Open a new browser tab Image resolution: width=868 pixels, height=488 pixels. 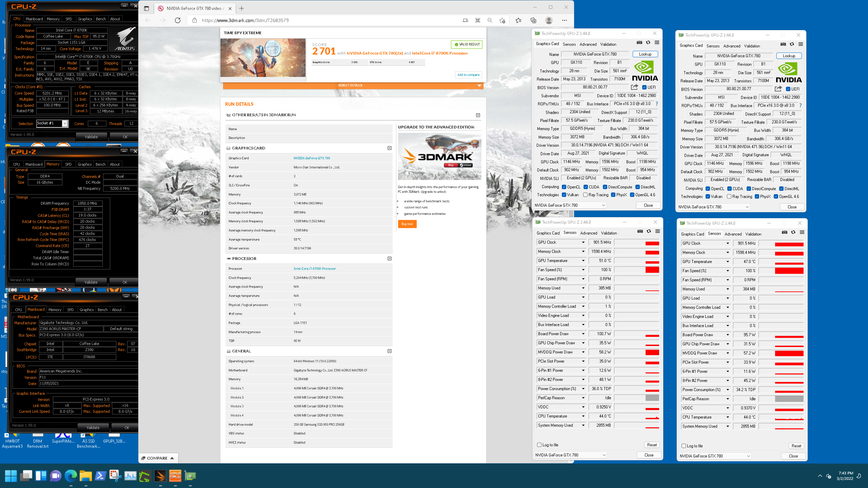click(x=241, y=8)
